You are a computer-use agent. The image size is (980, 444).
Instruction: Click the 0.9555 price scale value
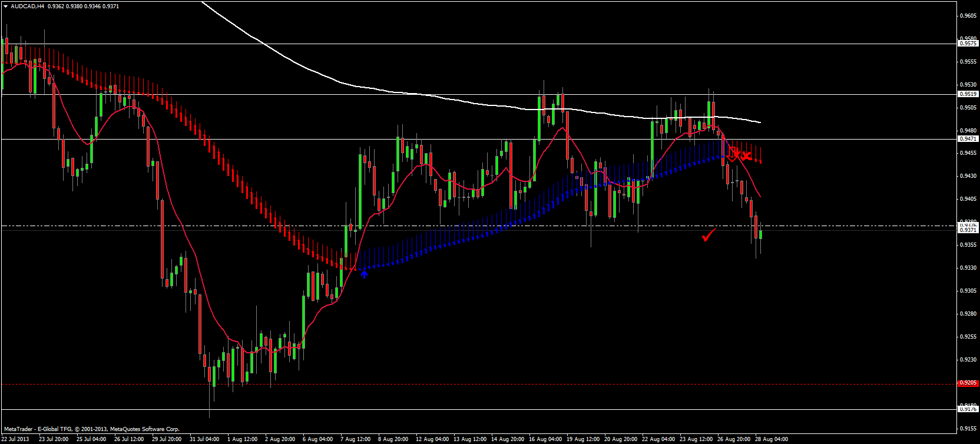tap(968, 62)
